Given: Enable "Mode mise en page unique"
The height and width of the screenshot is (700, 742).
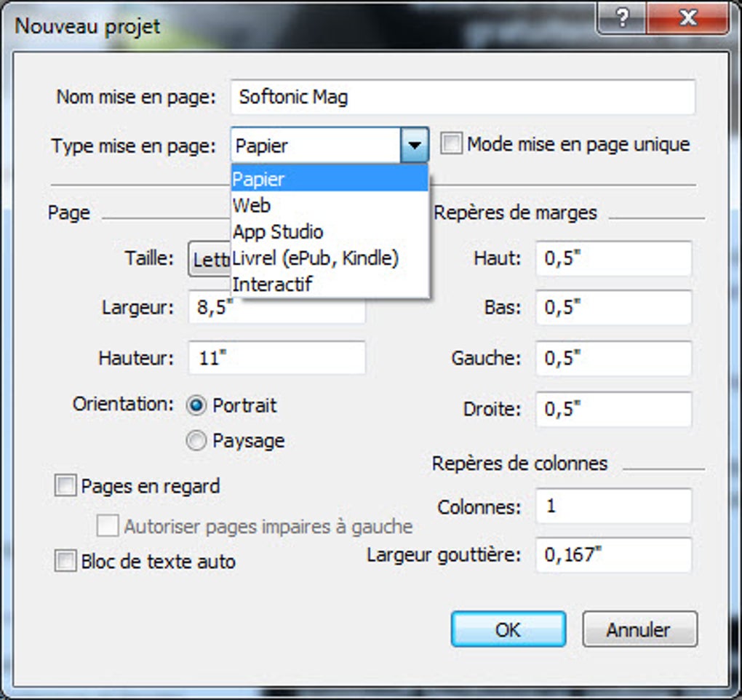Looking at the screenshot, I should [x=451, y=144].
